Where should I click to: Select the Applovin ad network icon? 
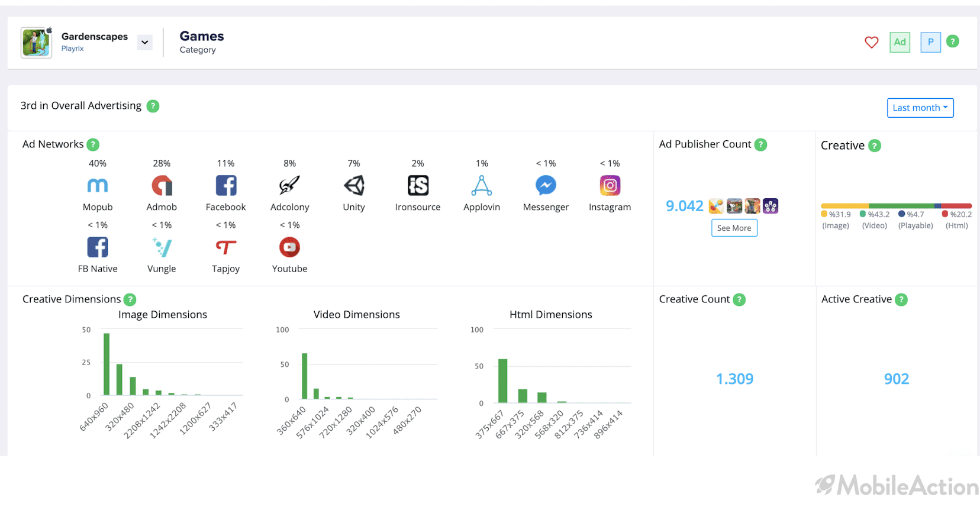point(482,186)
